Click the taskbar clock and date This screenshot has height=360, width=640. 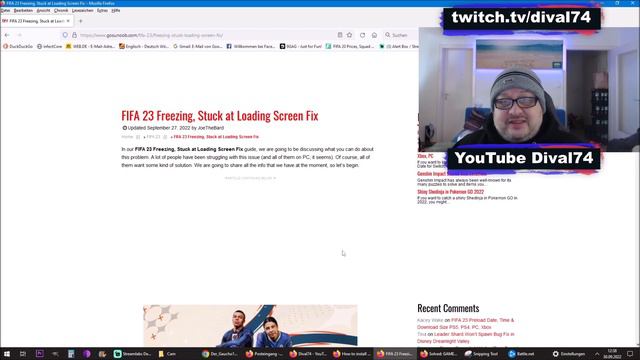(612, 354)
